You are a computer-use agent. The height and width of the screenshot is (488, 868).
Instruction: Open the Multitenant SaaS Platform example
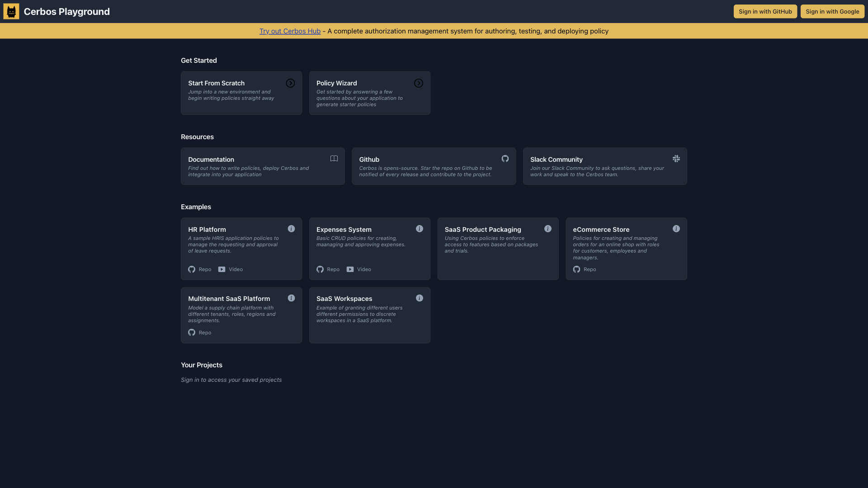click(x=241, y=315)
